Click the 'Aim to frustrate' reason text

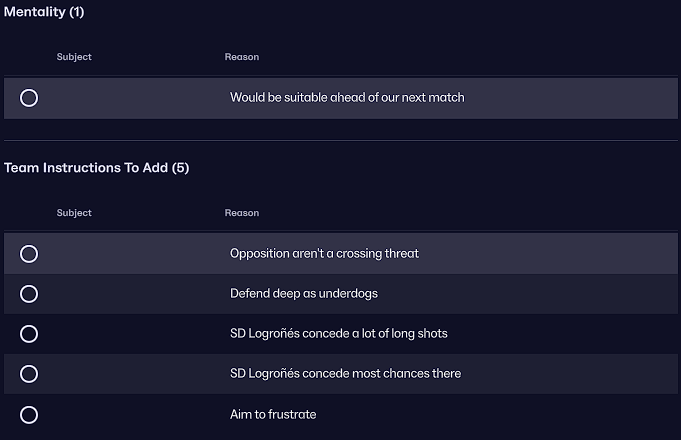[x=273, y=414]
